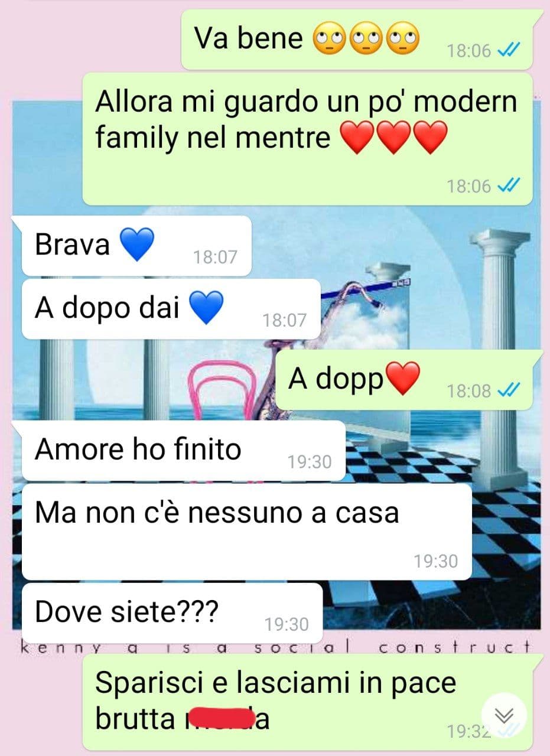Tap read ticks on the 'modern family' message
550x756 pixels.
pyautogui.click(x=508, y=186)
